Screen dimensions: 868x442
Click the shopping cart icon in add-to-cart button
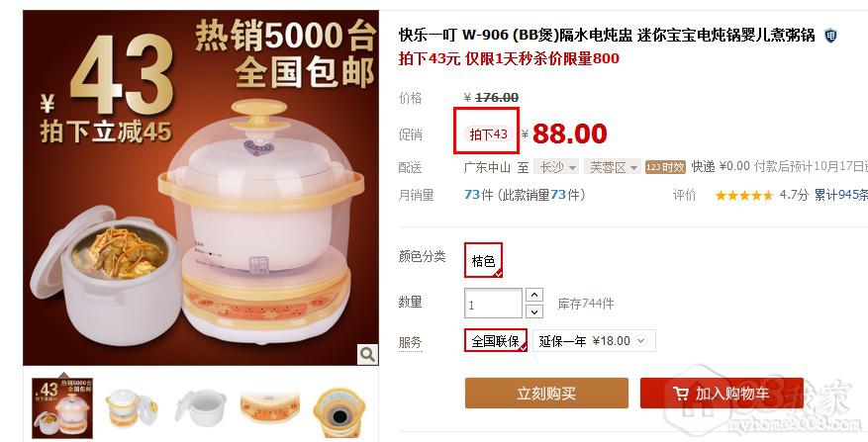coord(680,394)
